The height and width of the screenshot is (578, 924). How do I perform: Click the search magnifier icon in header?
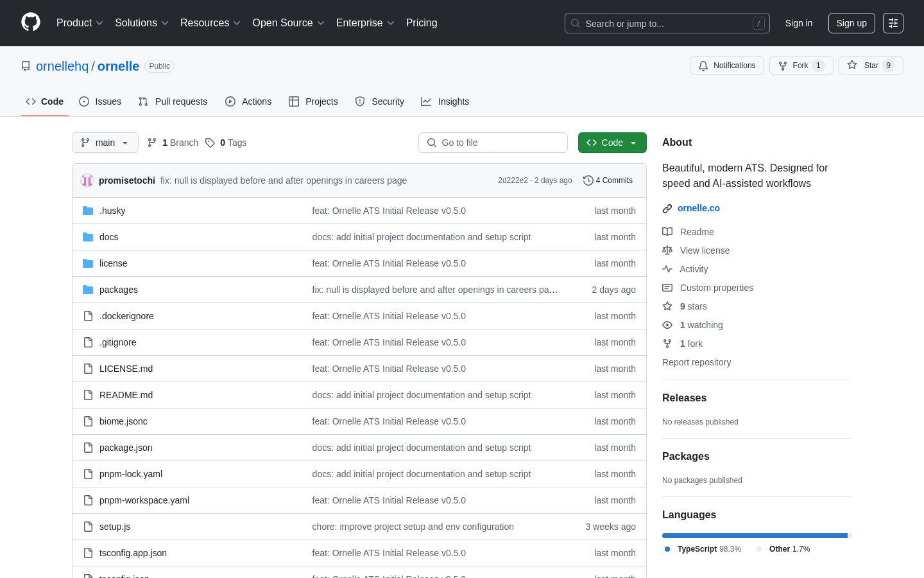pyautogui.click(x=576, y=23)
